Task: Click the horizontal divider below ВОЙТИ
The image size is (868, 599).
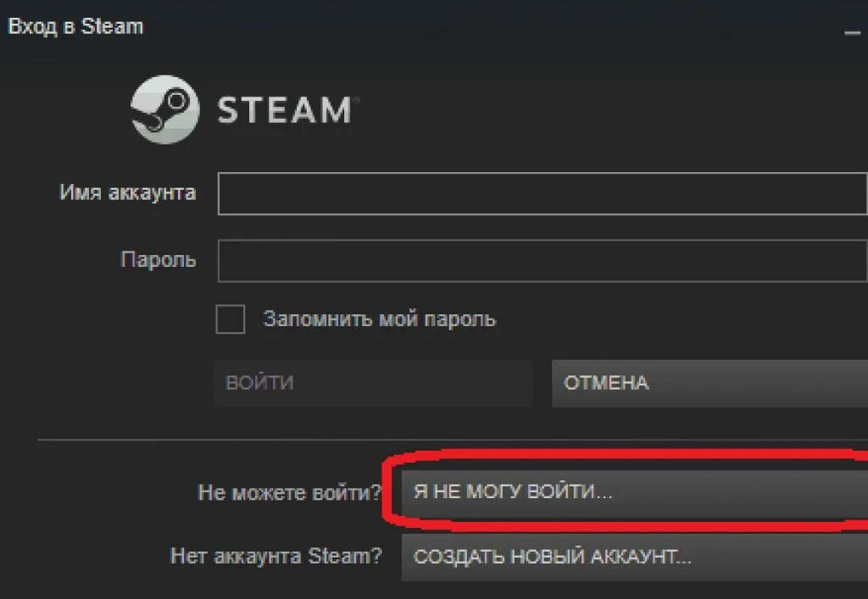Action: (x=453, y=441)
